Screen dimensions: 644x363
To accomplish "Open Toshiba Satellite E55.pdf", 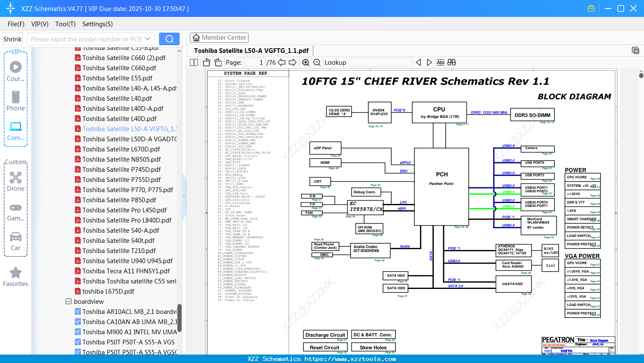I will pos(118,78).
